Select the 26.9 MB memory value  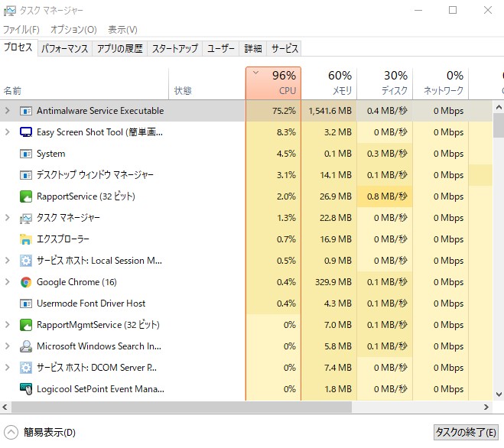[336, 196]
